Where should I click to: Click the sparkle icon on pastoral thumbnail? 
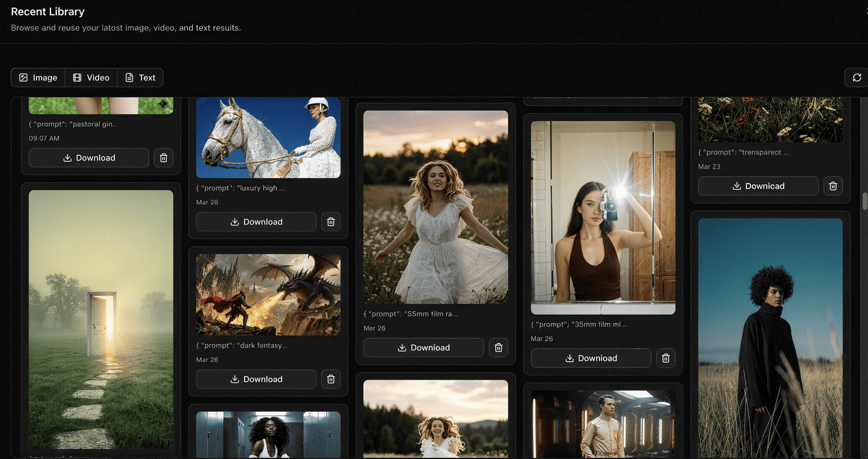(x=163, y=104)
